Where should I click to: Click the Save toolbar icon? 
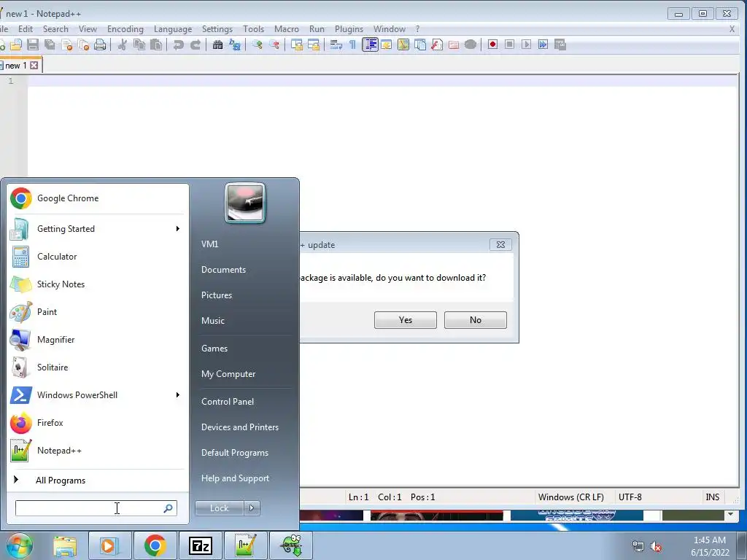coord(32,44)
